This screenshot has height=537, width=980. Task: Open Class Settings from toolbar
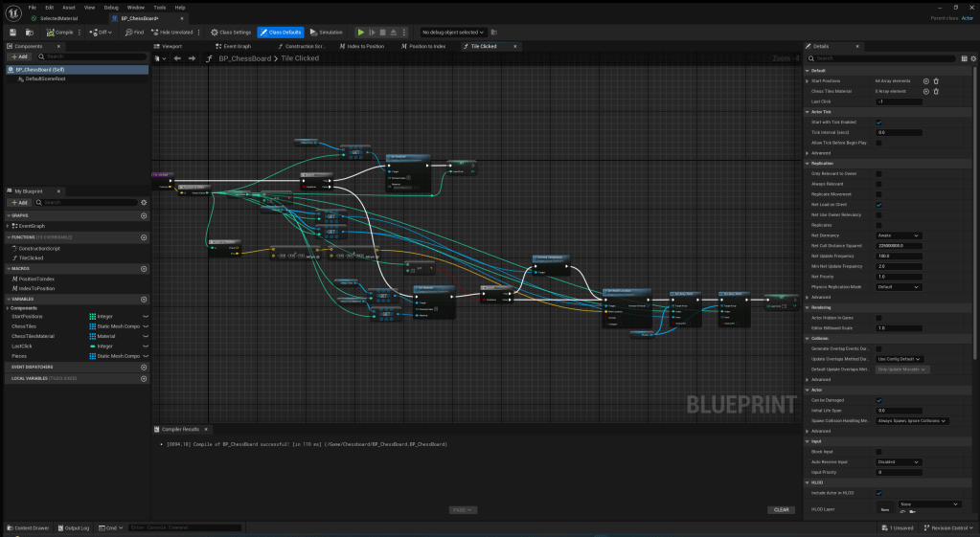tap(231, 32)
